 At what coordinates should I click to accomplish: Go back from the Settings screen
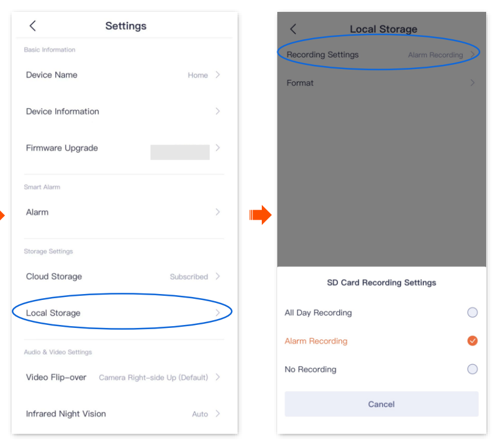click(33, 26)
